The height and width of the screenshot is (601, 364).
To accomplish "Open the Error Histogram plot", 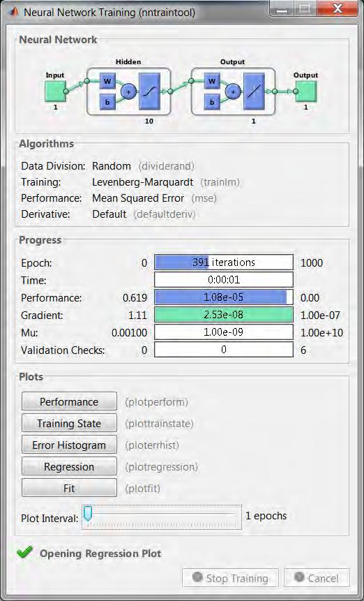I will coord(69,445).
